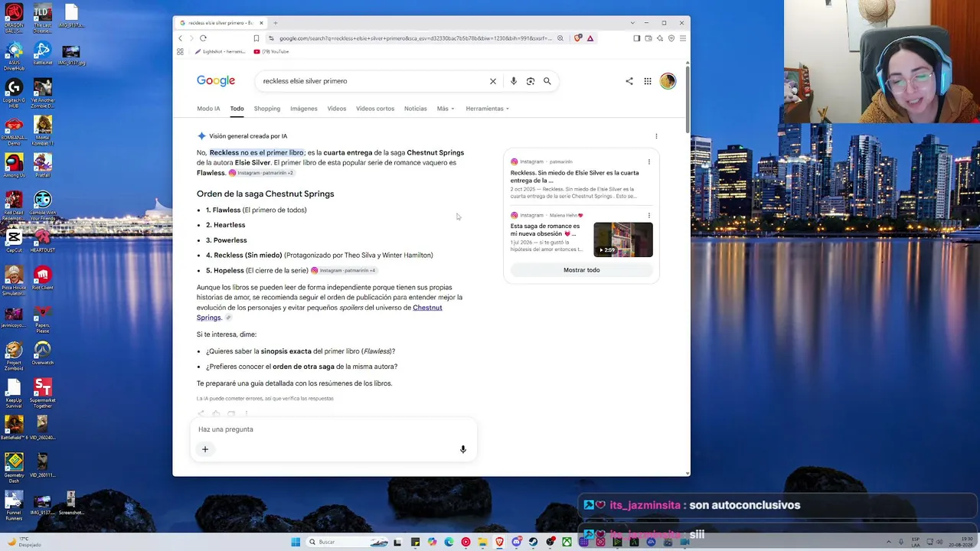Image resolution: width=980 pixels, height=551 pixels.
Task: Launch Riot Client from the desktop
Action: [x=43, y=278]
